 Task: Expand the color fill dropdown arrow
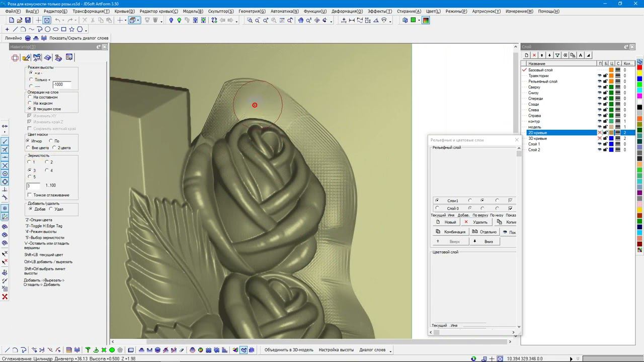click(x=419, y=20)
